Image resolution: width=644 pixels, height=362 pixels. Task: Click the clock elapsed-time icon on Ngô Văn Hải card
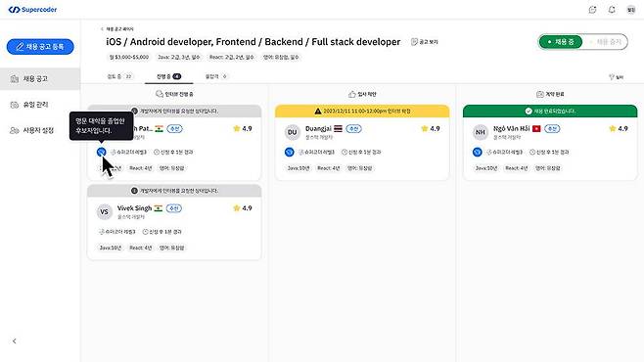pos(532,152)
